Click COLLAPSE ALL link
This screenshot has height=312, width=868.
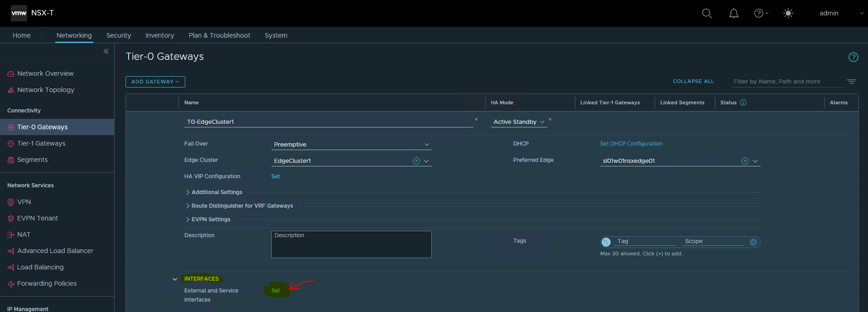[693, 81]
